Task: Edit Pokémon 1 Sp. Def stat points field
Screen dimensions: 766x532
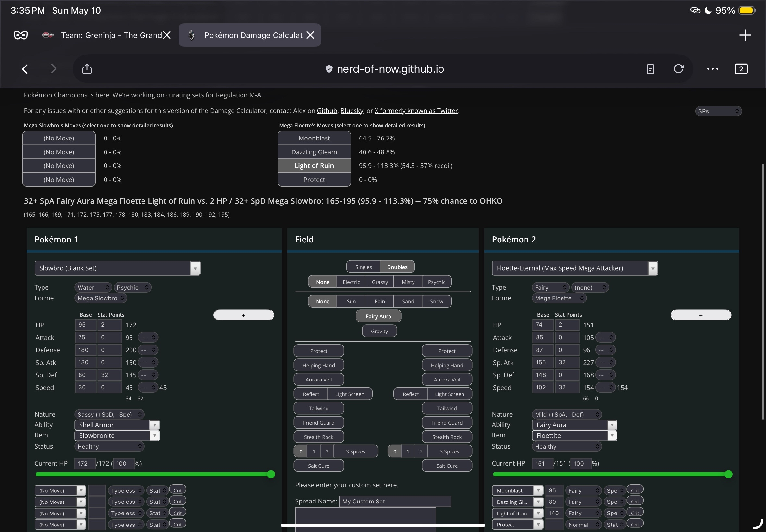Action: (x=110, y=375)
